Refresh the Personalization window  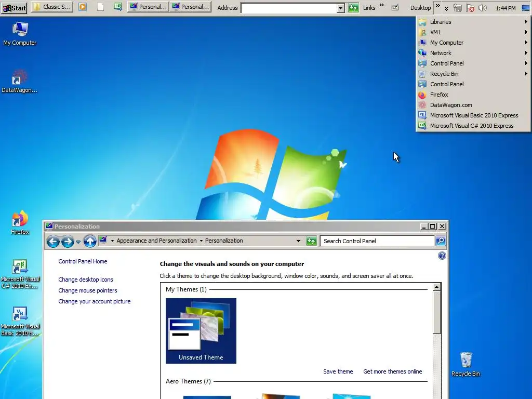[311, 241]
